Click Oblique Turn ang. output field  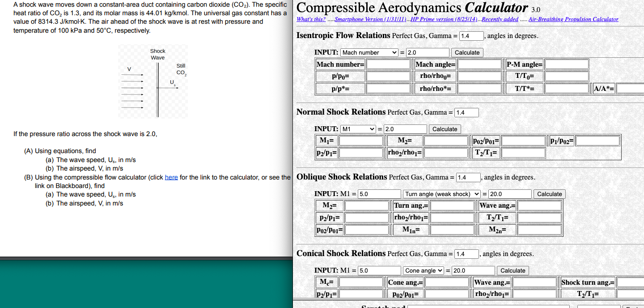click(x=452, y=206)
